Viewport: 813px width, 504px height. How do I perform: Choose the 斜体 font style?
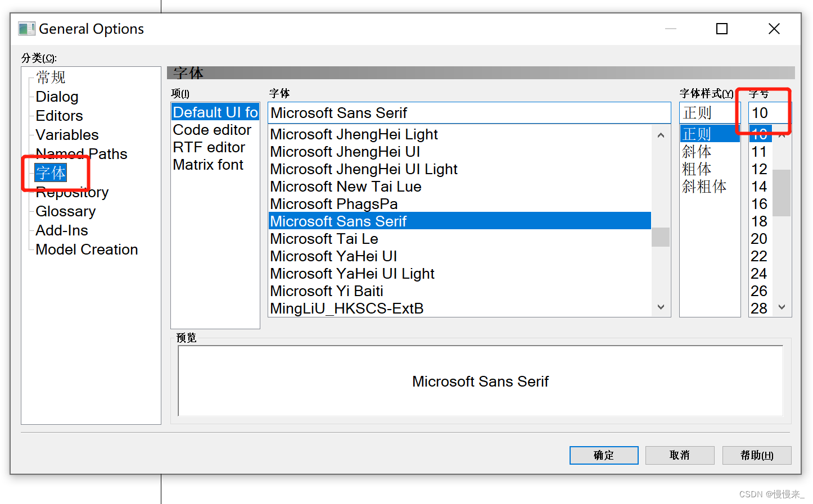coord(697,152)
